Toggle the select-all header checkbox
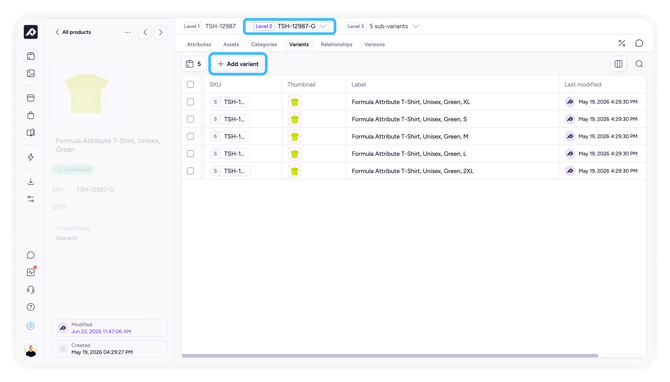 (191, 85)
